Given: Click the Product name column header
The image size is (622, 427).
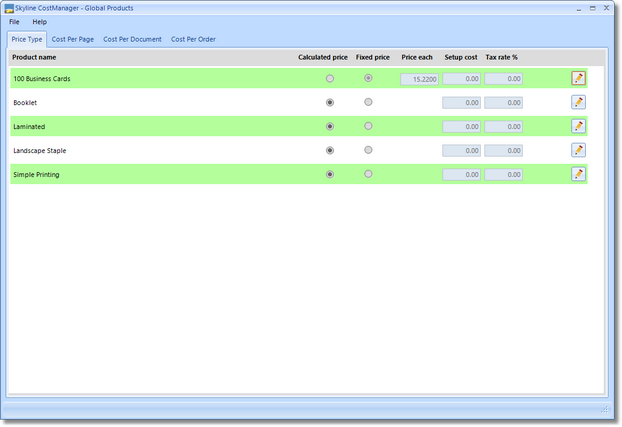Looking at the screenshot, I should [34, 57].
